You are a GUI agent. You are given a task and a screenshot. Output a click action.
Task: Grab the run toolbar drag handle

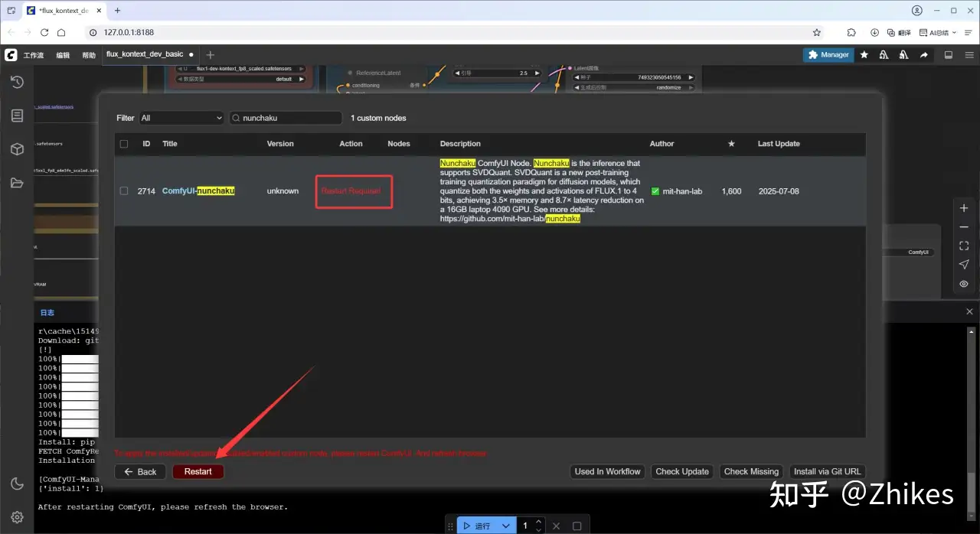click(x=451, y=526)
